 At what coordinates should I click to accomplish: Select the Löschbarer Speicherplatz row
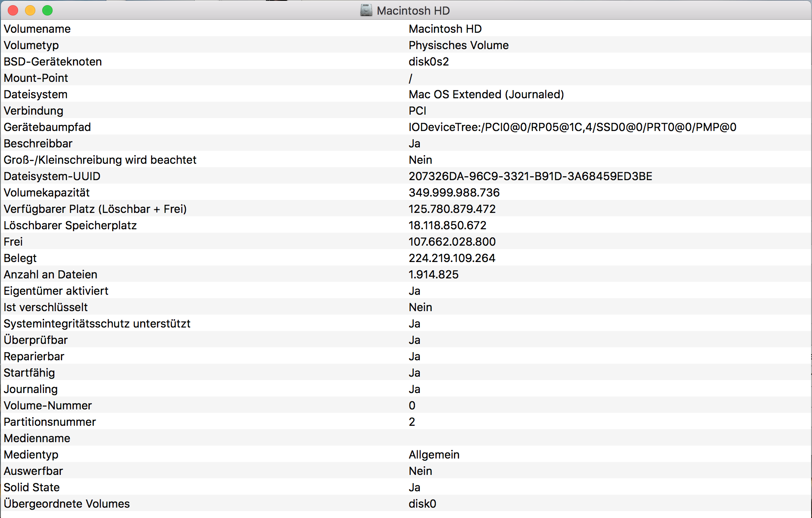(70, 225)
